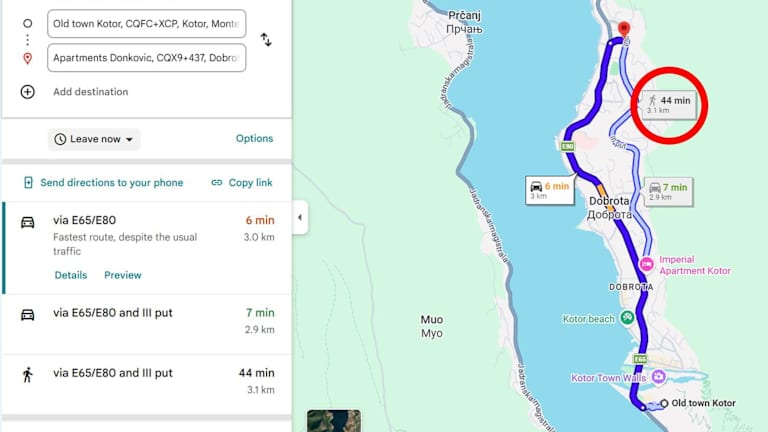This screenshot has height=432, width=768.
Task: Open route Options
Action: coord(254,139)
